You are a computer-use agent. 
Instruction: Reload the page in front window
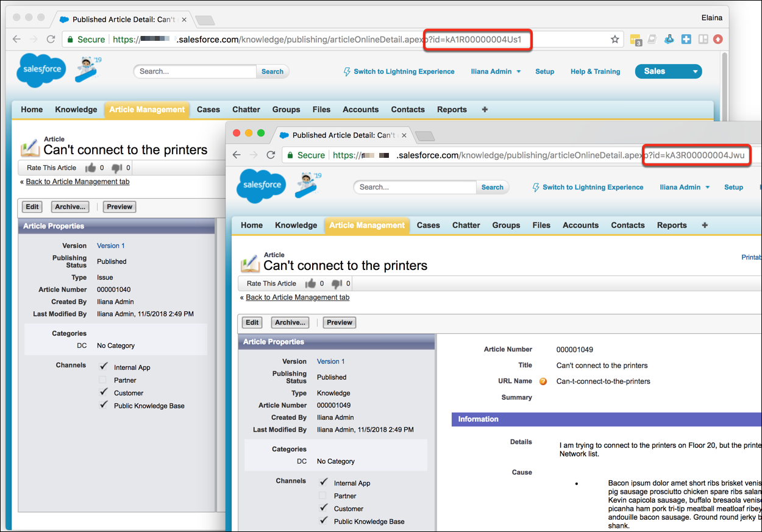pyautogui.click(x=271, y=155)
